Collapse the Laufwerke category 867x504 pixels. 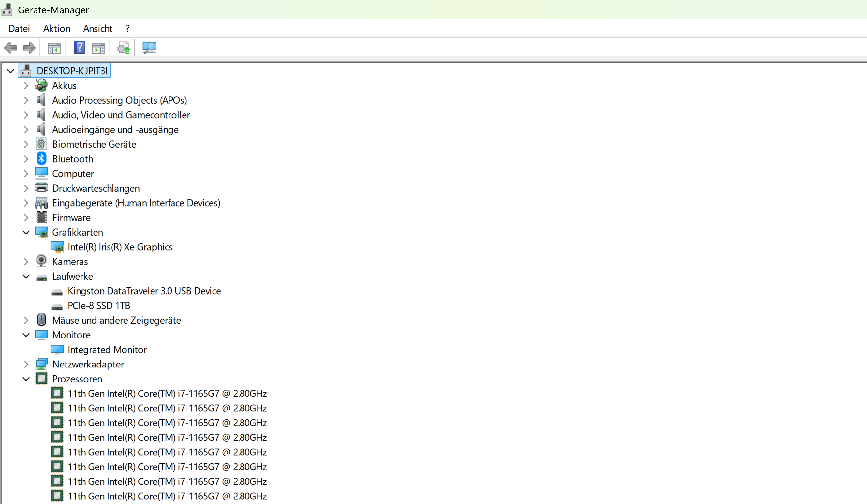coord(26,276)
